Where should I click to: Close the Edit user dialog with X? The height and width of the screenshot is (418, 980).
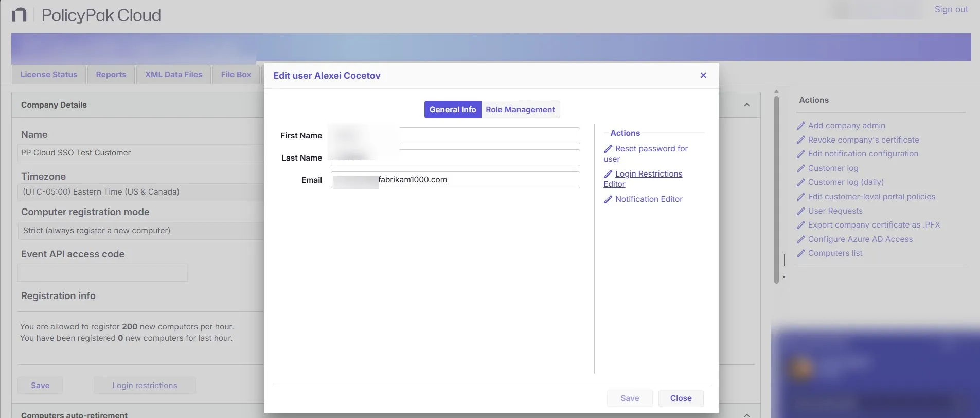[x=703, y=75]
